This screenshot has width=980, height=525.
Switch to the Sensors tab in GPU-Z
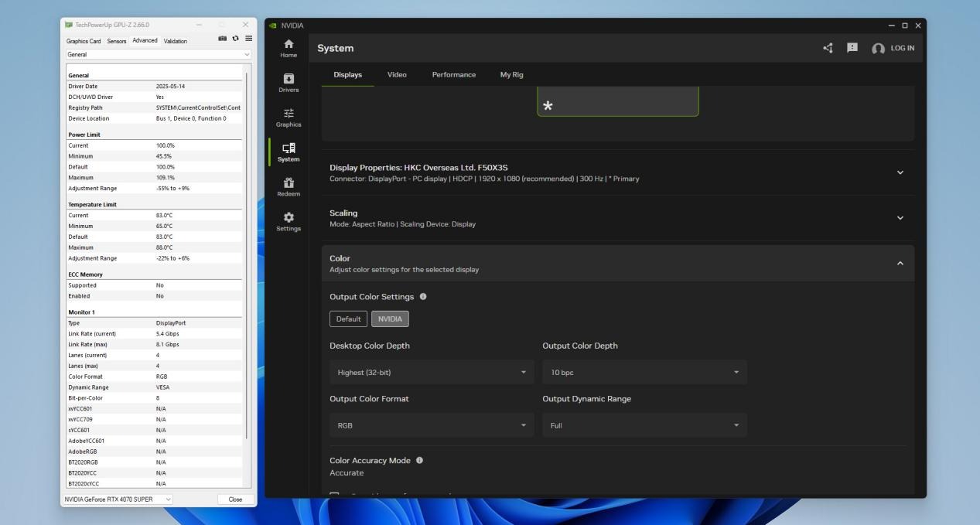coord(117,41)
